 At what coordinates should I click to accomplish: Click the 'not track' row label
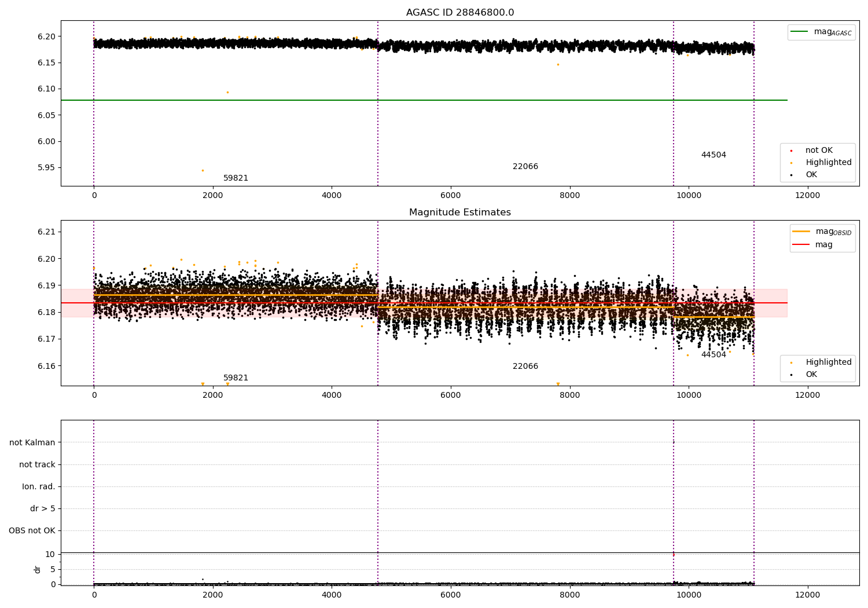tap(37, 465)
